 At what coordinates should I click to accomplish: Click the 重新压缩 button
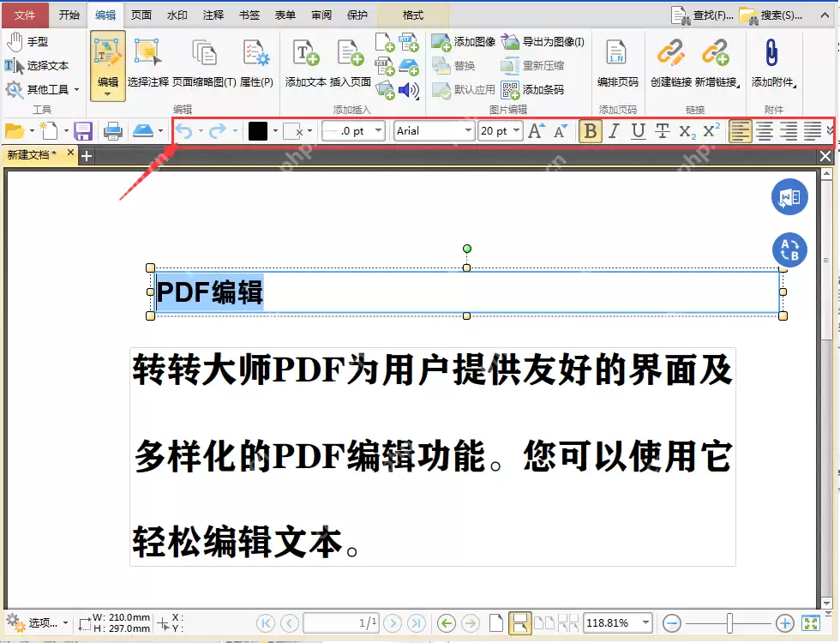541,65
